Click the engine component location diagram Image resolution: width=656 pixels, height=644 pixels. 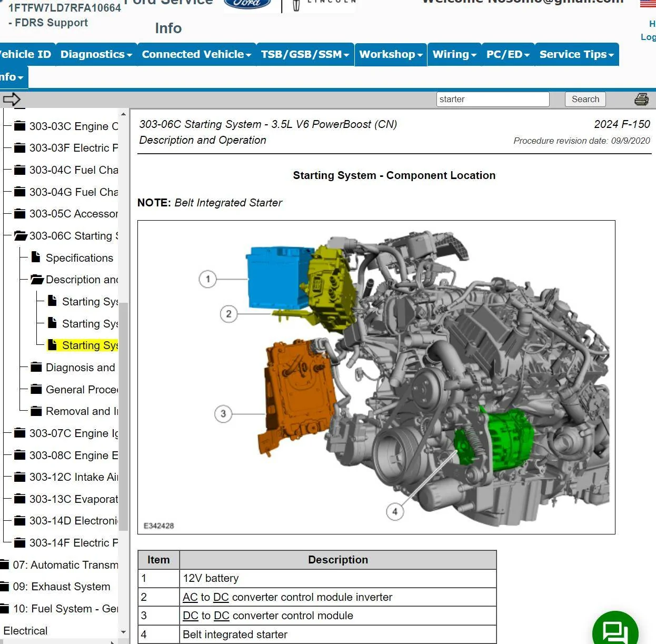pos(376,377)
